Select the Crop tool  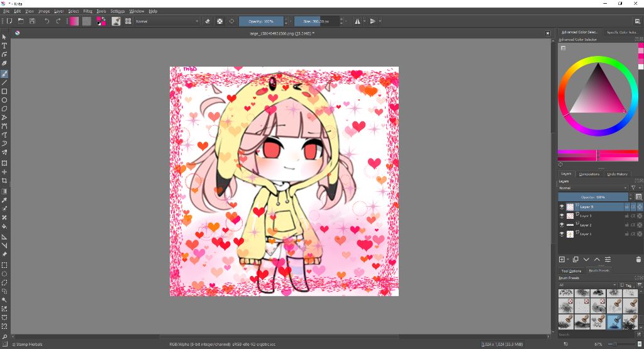point(4,180)
